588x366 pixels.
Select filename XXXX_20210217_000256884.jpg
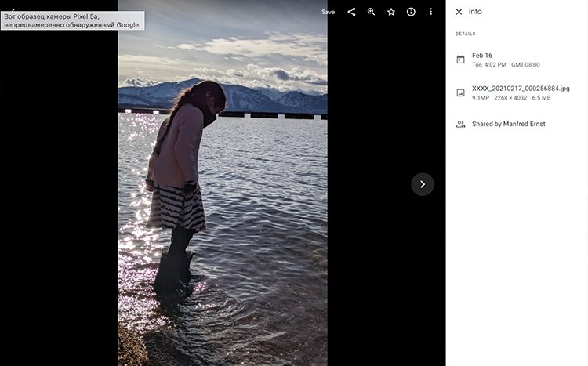tap(521, 89)
